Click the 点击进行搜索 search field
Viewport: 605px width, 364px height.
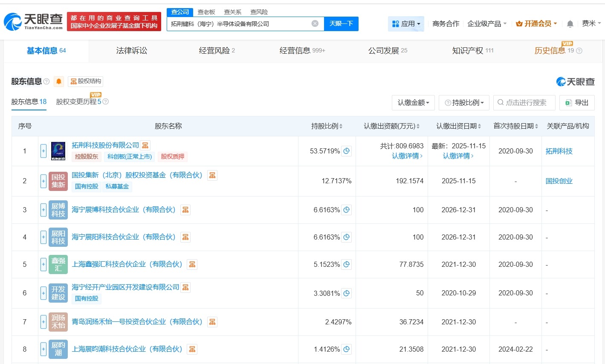coord(524,102)
